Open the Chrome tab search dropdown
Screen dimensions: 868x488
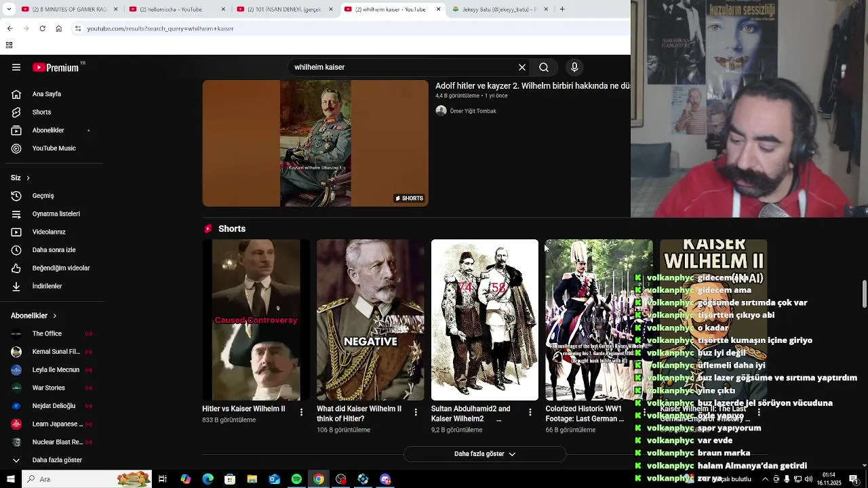[x=7, y=9]
